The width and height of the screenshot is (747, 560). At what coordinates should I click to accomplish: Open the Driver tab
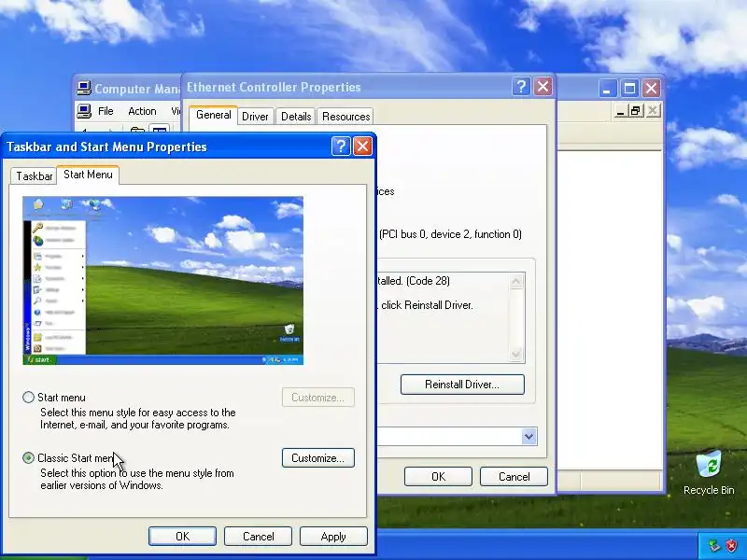[255, 117]
